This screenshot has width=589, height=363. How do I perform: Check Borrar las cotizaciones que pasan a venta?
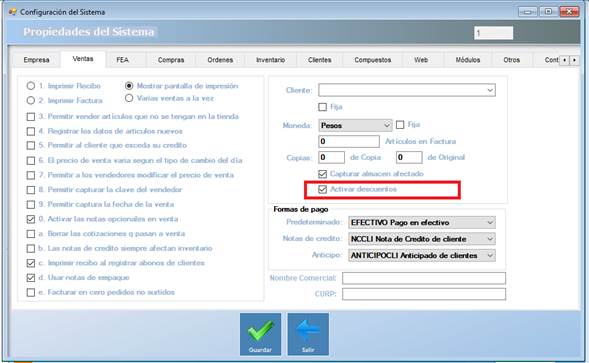[31, 234]
